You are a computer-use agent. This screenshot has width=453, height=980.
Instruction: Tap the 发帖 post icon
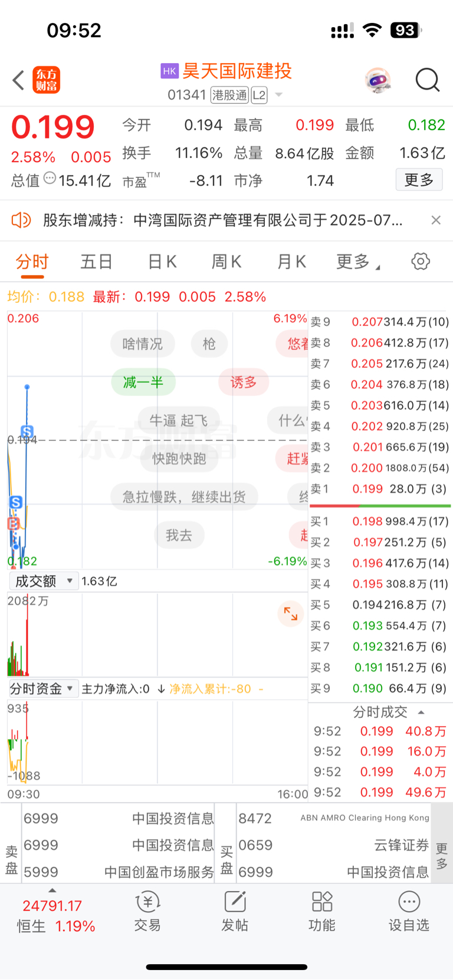235,911
